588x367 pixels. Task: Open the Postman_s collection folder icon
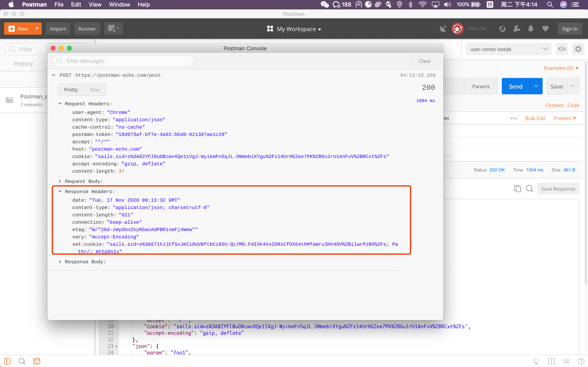[x=9, y=100]
